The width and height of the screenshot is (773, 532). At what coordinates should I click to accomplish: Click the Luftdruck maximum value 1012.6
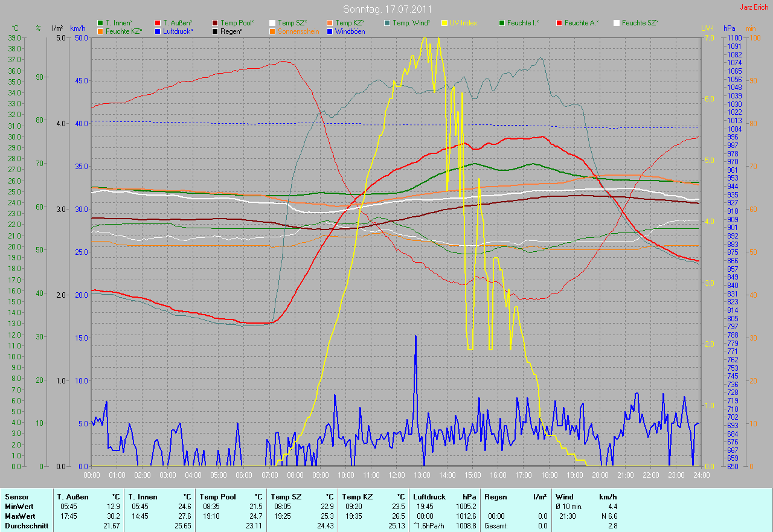pos(466,516)
